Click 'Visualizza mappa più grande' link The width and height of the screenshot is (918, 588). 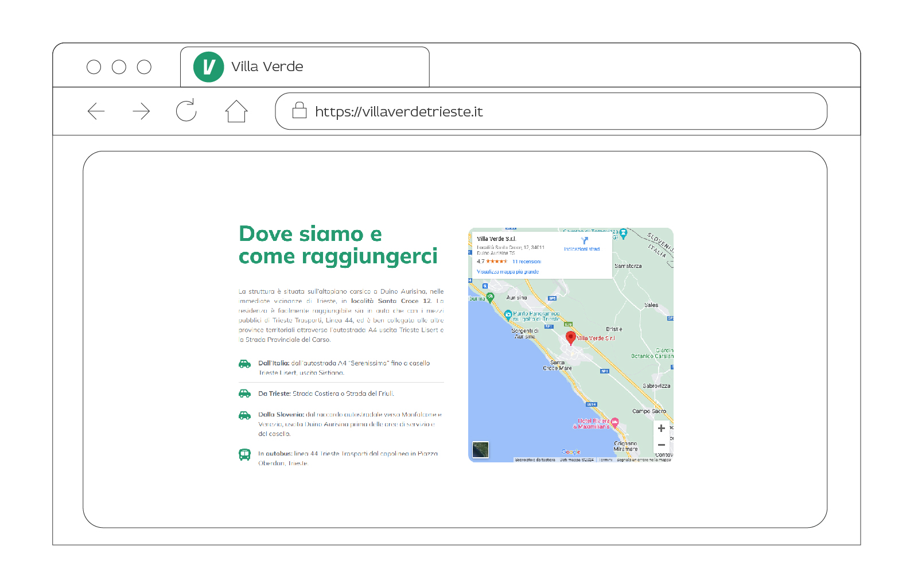click(x=508, y=272)
